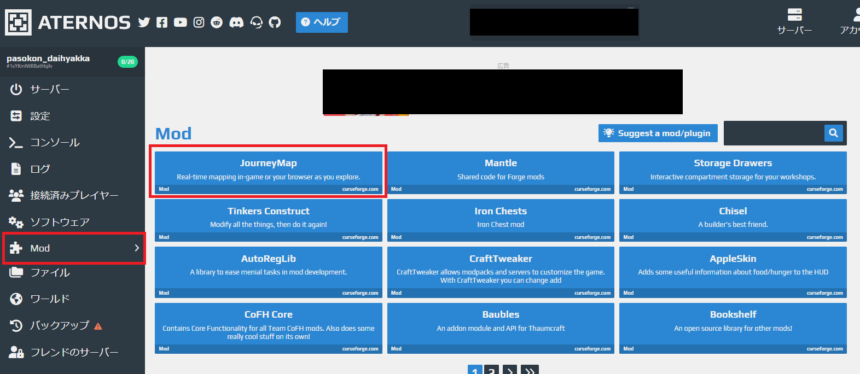
Task: Open the Mod sidebar menu item
Action: click(x=72, y=248)
